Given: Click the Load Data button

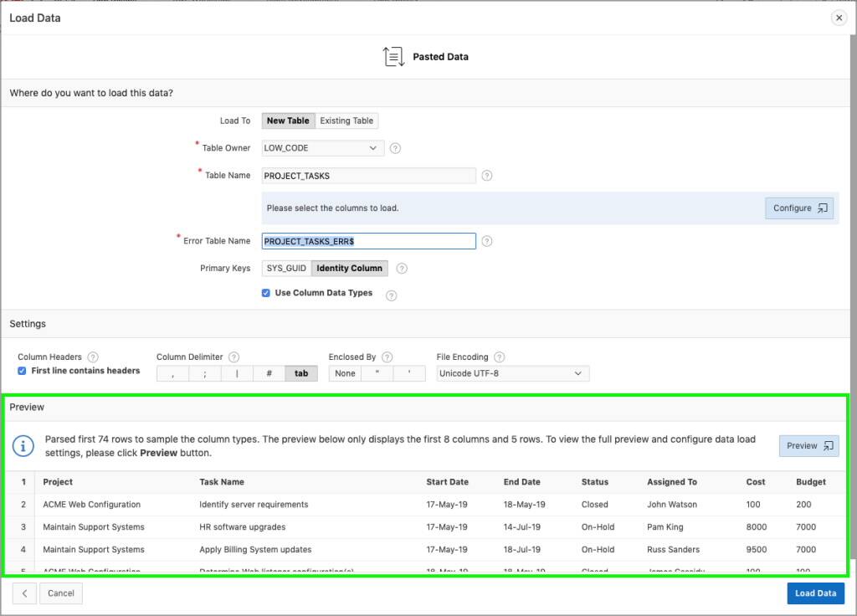Looking at the screenshot, I should 814,593.
